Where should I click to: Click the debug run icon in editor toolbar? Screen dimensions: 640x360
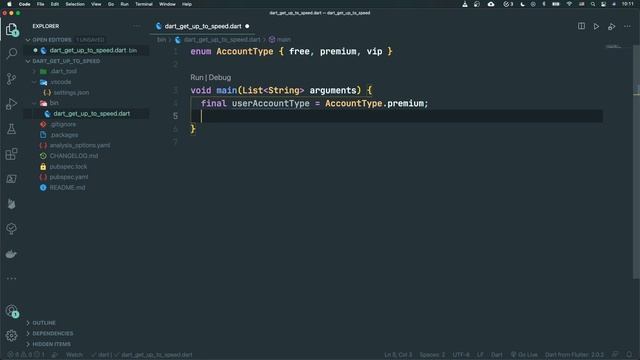tap(611, 27)
